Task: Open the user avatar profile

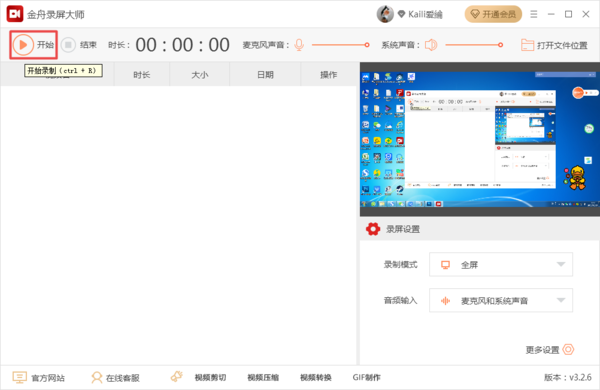Action: pyautogui.click(x=385, y=14)
